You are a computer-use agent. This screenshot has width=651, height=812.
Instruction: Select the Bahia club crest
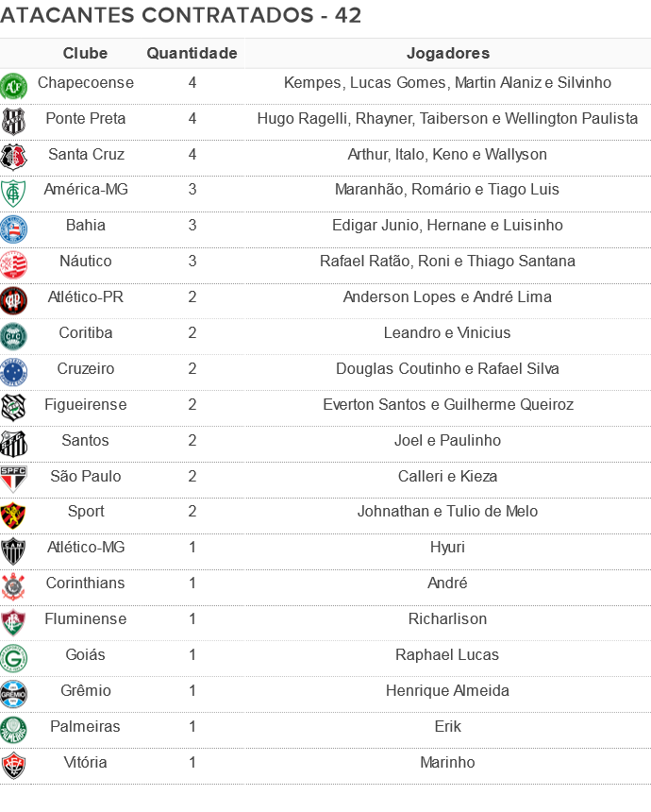click(x=13, y=229)
